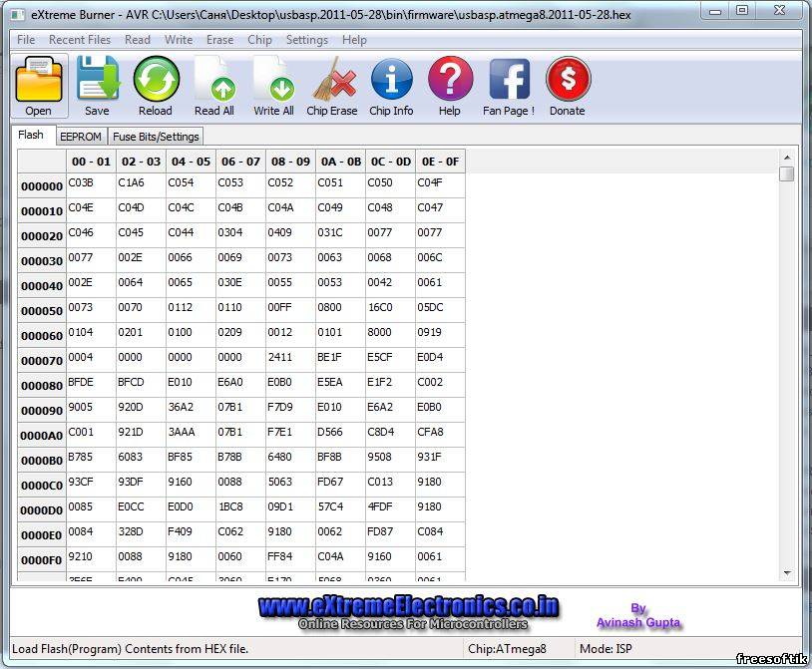Open the Chip menu
Screen dimensions: 812x669
(259, 40)
